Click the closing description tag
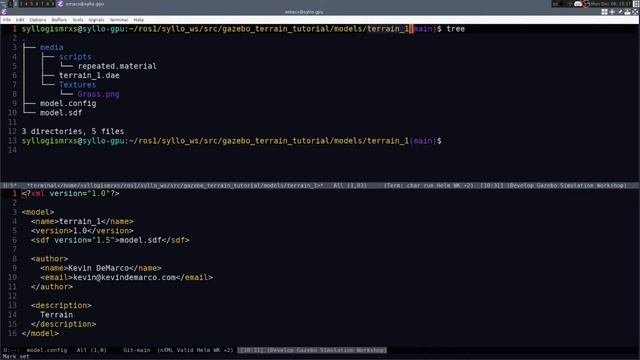The height and width of the screenshot is (360, 640). point(63,324)
